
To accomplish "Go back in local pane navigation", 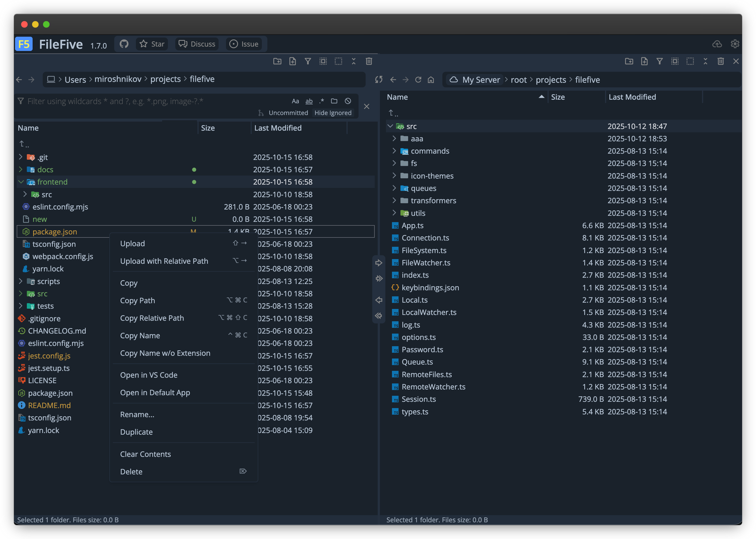I will (x=19, y=80).
